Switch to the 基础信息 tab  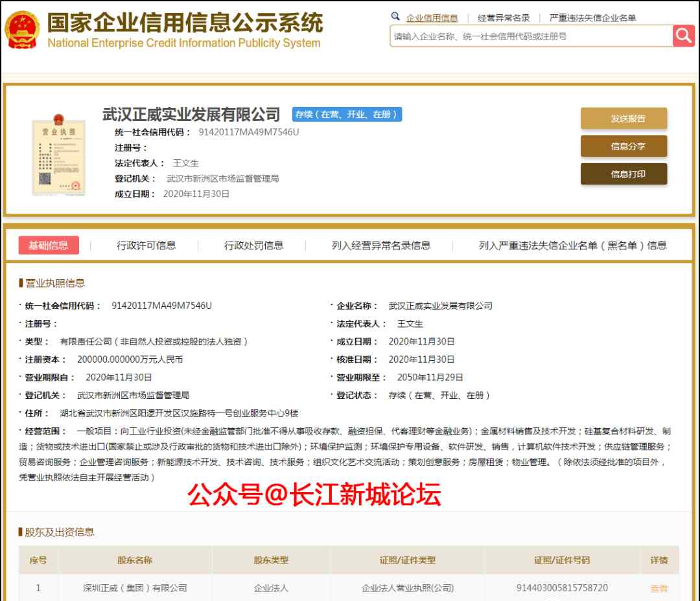(49, 245)
